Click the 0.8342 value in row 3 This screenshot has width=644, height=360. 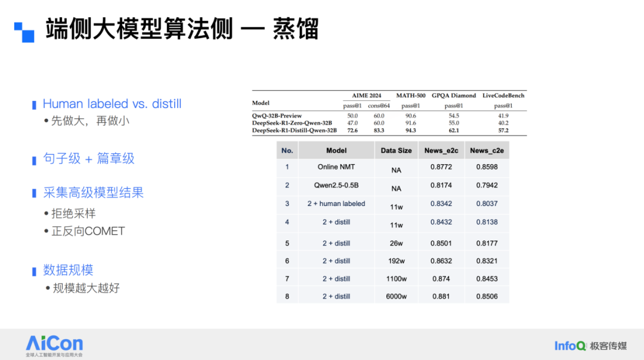pos(441,204)
